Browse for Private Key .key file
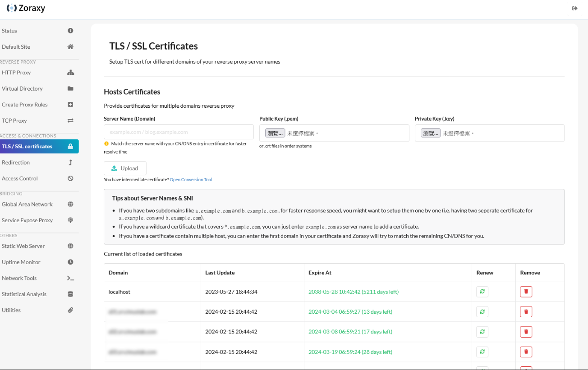588x370 pixels. point(430,133)
